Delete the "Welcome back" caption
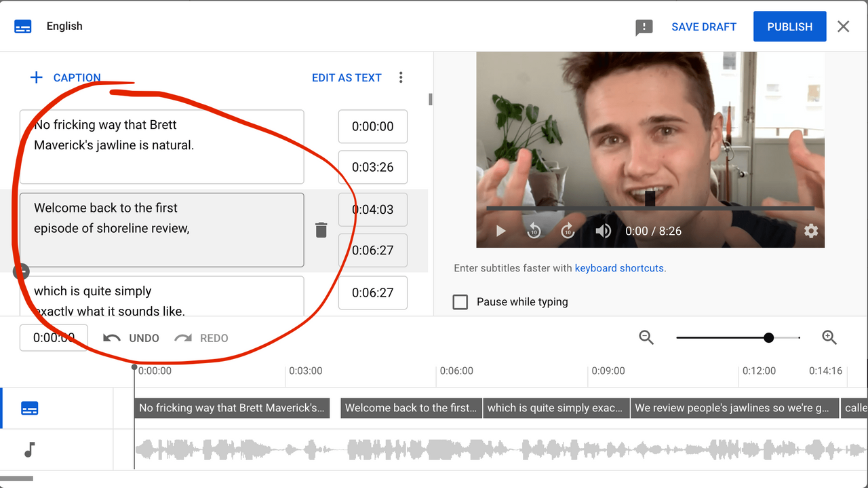Image resolution: width=868 pixels, height=488 pixels. (321, 230)
